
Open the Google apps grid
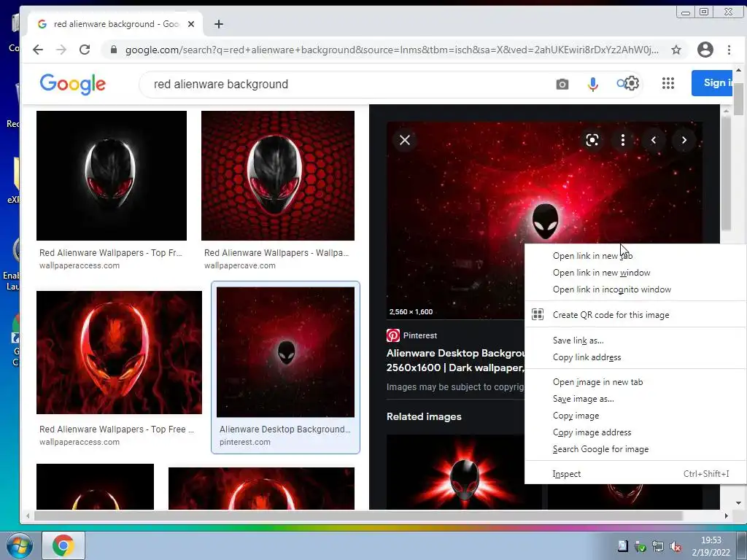[x=668, y=83]
